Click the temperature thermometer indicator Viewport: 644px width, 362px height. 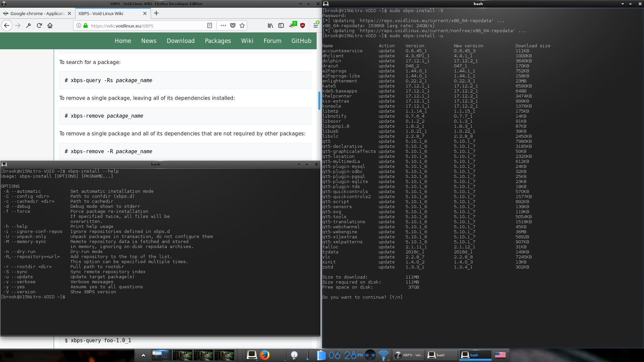click(308, 355)
